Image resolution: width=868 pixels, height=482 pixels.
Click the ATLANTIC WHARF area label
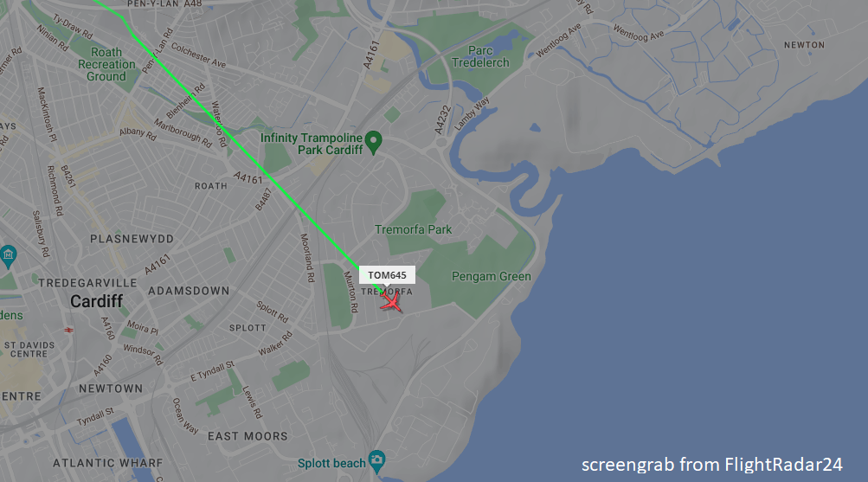click(x=108, y=463)
